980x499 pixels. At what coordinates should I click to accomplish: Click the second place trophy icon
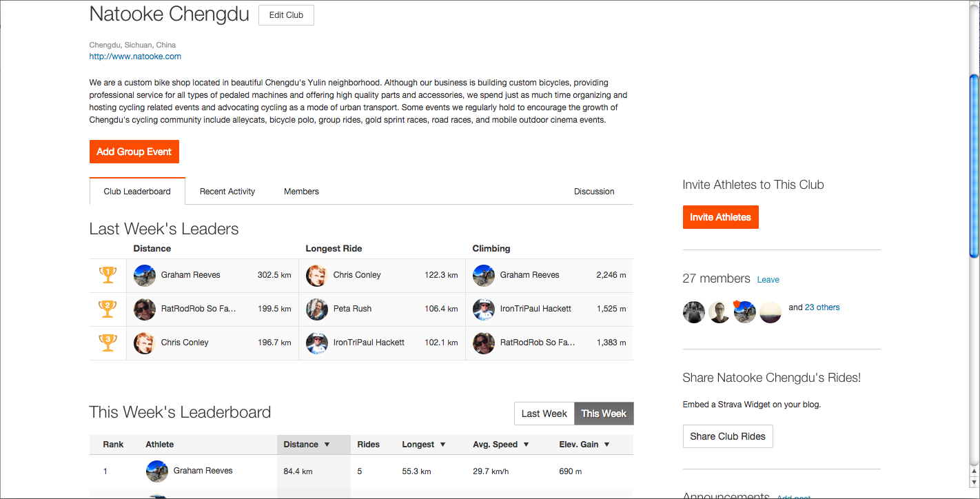coord(108,309)
